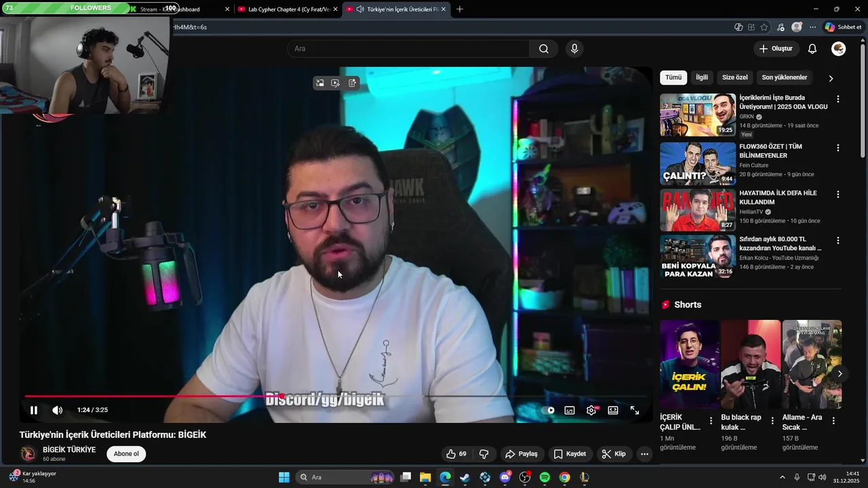The image size is (868, 488).
Task: Focus the YouTube 'Ara' search field
Action: (x=408, y=49)
